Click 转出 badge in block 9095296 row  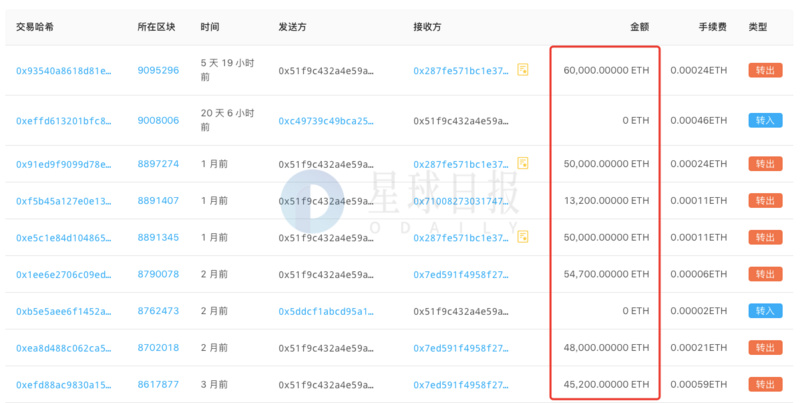pos(765,70)
